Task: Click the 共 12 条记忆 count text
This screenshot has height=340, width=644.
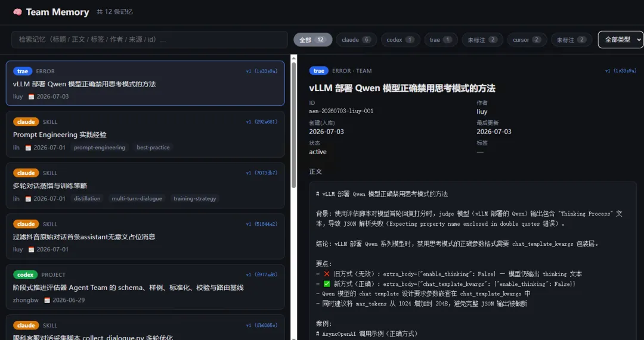Action: tap(114, 12)
